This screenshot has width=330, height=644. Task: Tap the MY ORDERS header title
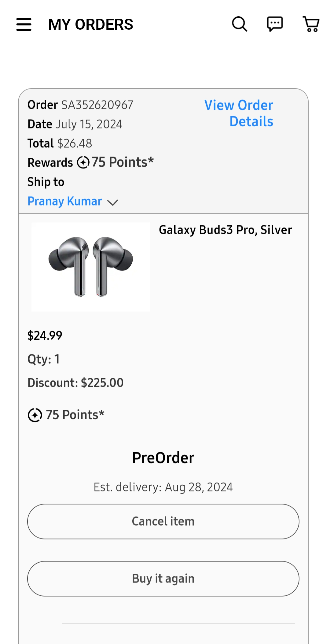(x=91, y=24)
